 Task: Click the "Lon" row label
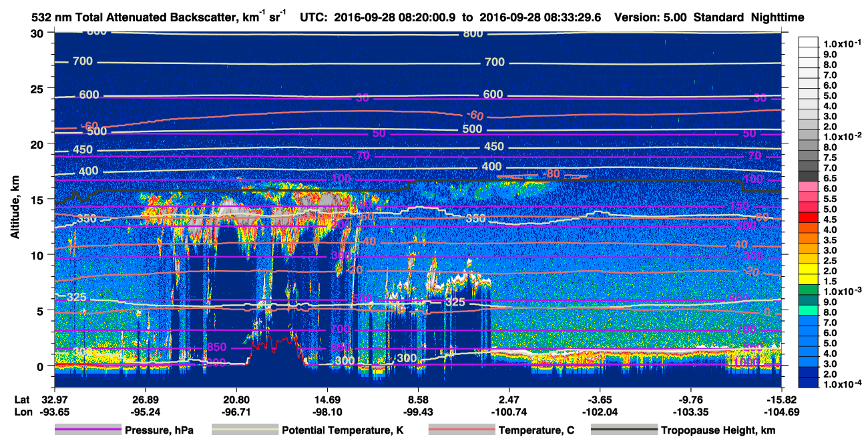point(23,412)
